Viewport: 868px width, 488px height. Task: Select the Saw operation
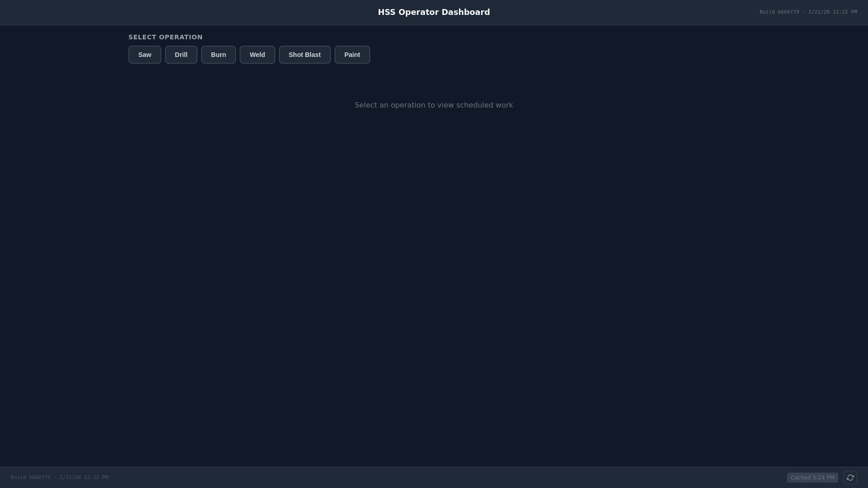(x=145, y=55)
